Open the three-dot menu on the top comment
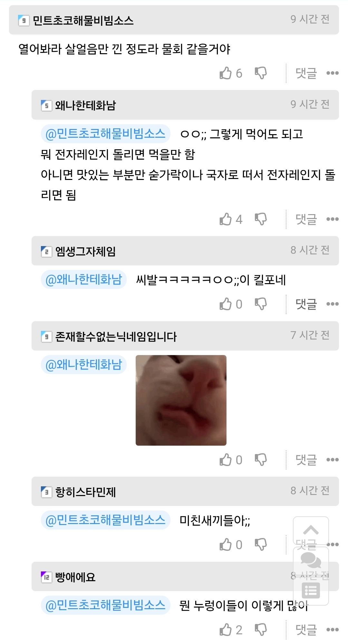 [x=332, y=73]
